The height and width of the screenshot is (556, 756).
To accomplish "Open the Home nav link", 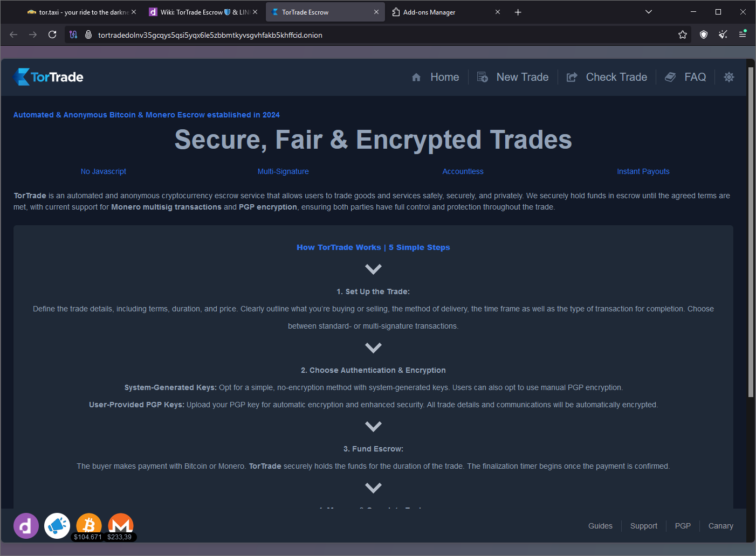I will tap(435, 77).
